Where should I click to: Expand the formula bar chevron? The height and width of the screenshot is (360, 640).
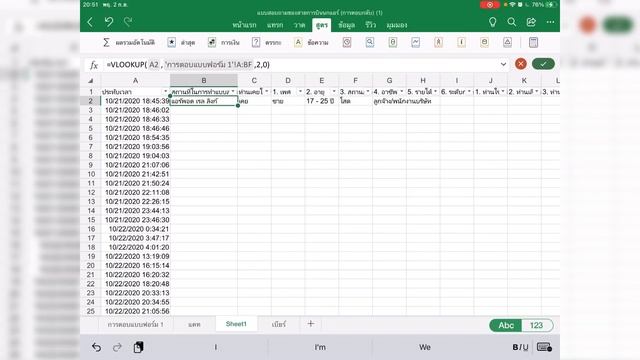tap(503, 64)
